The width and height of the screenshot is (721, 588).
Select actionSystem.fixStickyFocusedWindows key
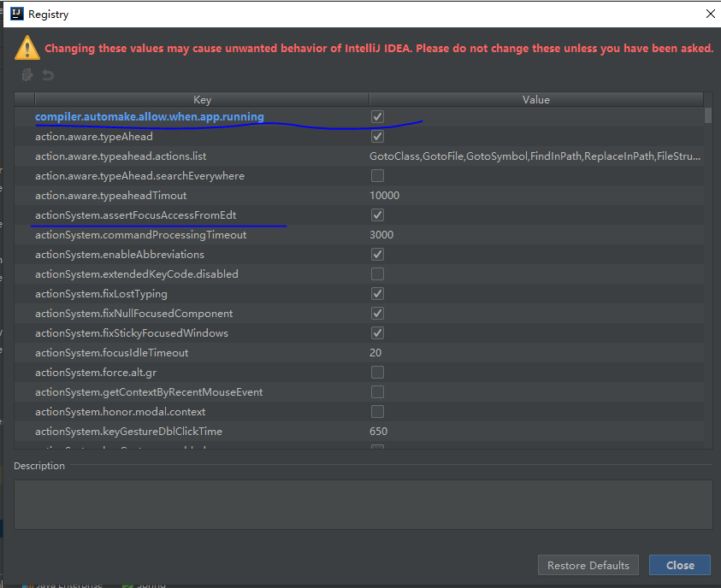(x=132, y=333)
